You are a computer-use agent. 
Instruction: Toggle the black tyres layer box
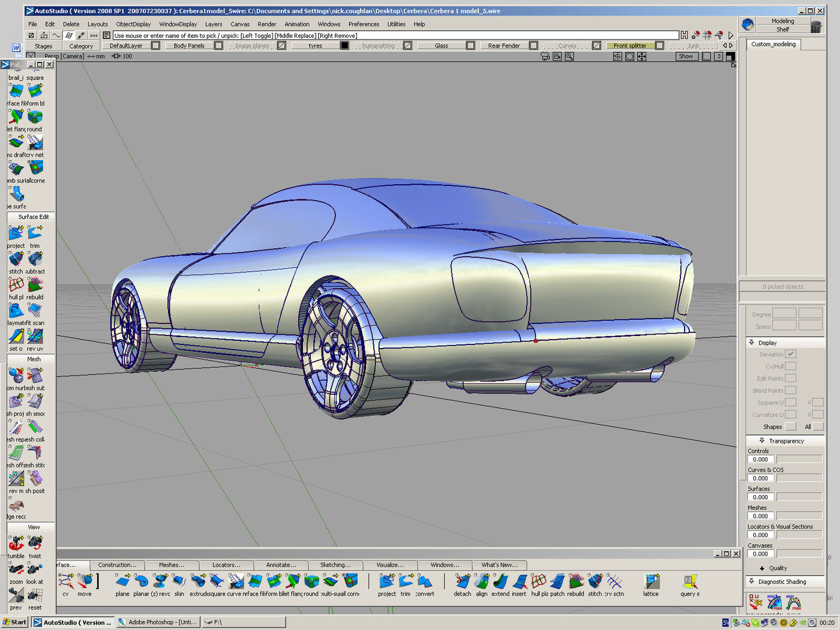344,46
